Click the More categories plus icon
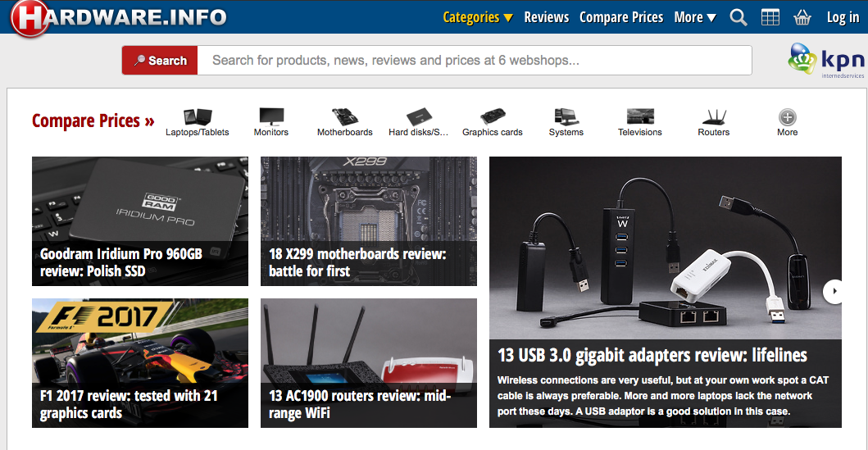 coord(787,117)
